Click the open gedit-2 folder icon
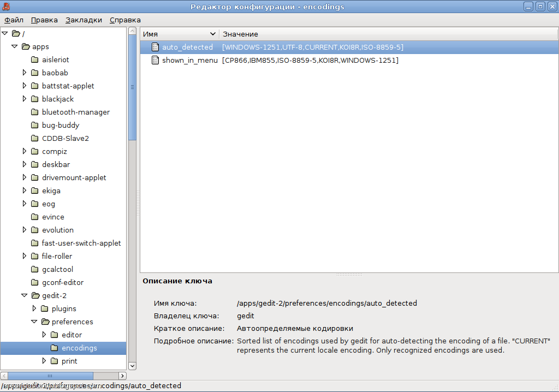Image resolution: width=559 pixels, height=392 pixels. (35, 295)
